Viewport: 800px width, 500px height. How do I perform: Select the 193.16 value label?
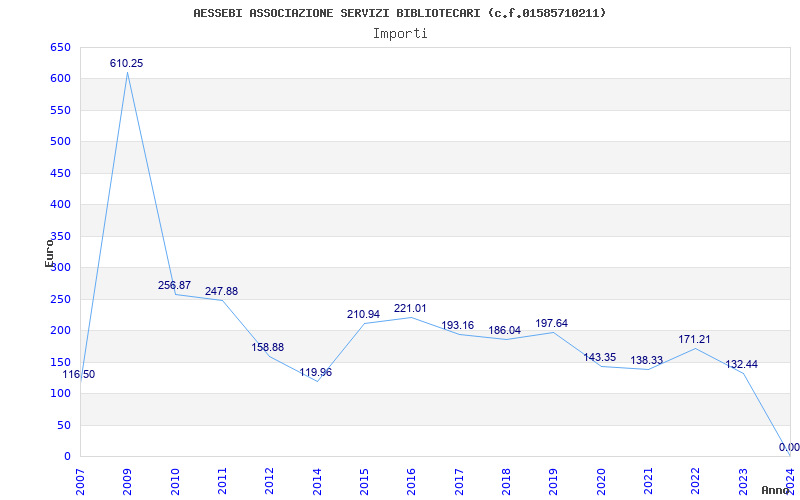click(x=458, y=326)
